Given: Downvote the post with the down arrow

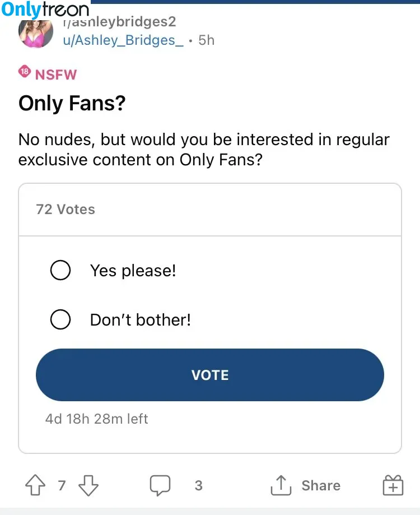Looking at the screenshot, I should click(88, 485).
